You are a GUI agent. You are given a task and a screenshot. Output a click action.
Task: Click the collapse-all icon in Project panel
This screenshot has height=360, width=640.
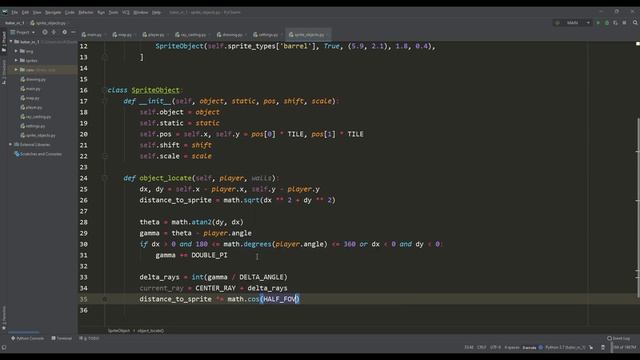click(53, 32)
